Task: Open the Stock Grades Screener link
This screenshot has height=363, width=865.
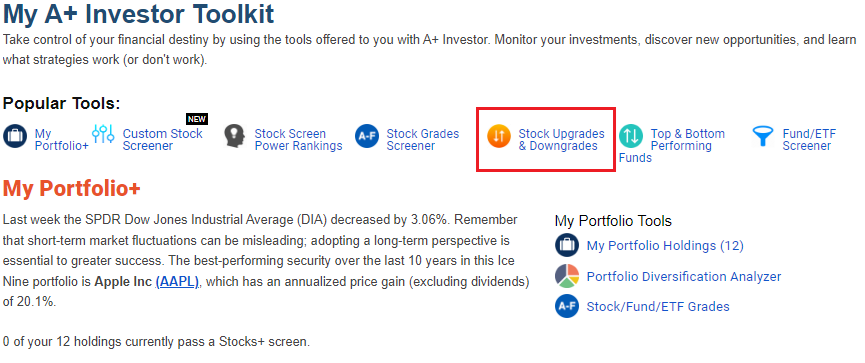Action: coord(423,140)
